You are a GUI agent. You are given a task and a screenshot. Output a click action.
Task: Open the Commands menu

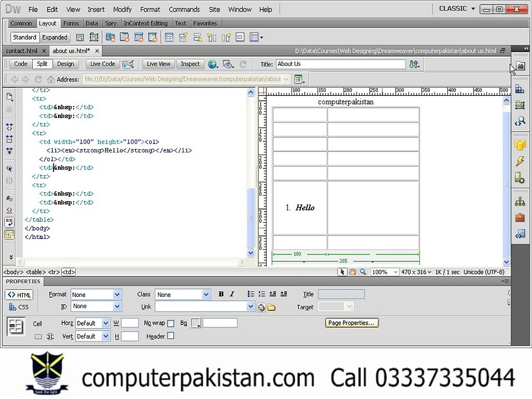tap(184, 9)
